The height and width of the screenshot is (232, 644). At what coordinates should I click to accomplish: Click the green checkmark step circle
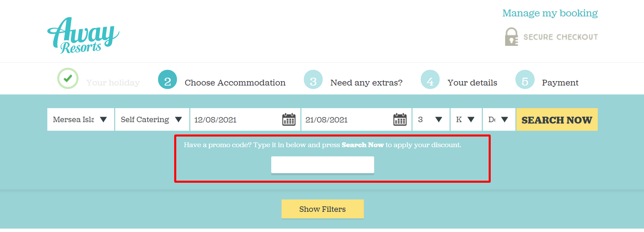click(x=68, y=78)
